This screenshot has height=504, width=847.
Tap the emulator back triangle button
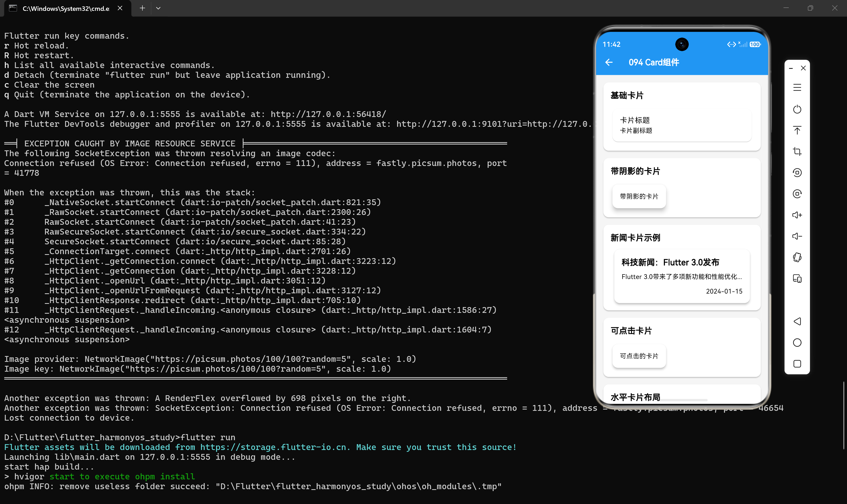pos(797,321)
